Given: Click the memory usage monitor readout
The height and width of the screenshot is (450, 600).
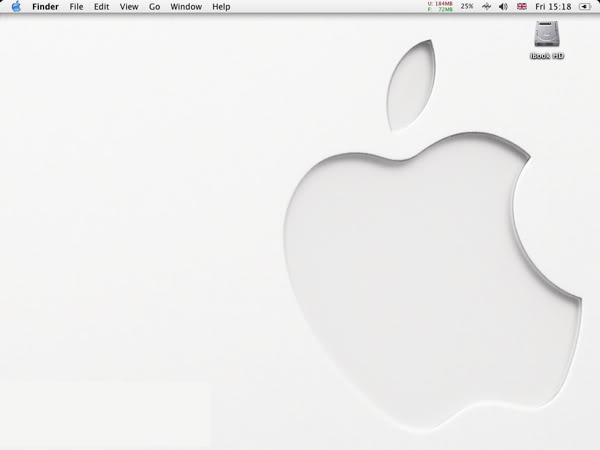Looking at the screenshot, I should pyautogui.click(x=440, y=7).
